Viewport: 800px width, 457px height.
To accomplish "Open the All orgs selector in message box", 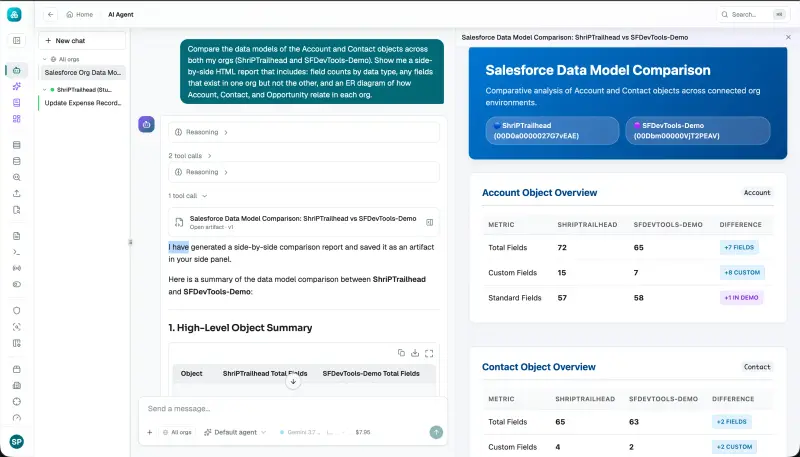I will (177, 432).
